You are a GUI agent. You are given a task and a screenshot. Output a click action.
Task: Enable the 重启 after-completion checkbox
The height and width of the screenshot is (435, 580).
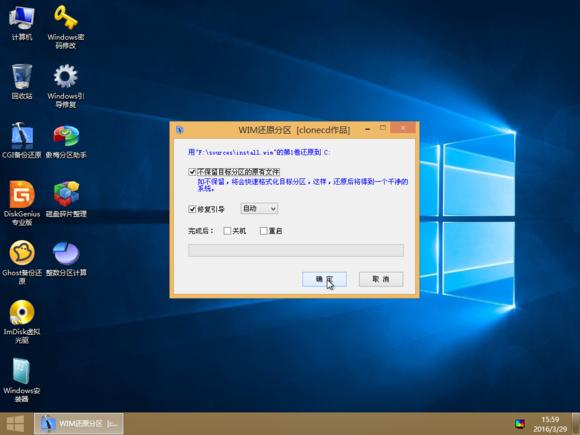click(x=263, y=231)
